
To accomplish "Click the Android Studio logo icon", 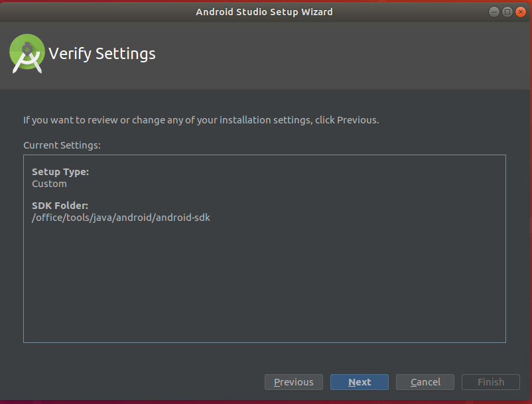I will (27, 54).
